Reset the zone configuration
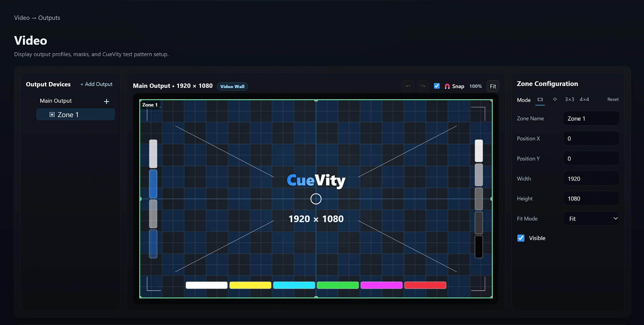The width and height of the screenshot is (644, 325). 613,100
